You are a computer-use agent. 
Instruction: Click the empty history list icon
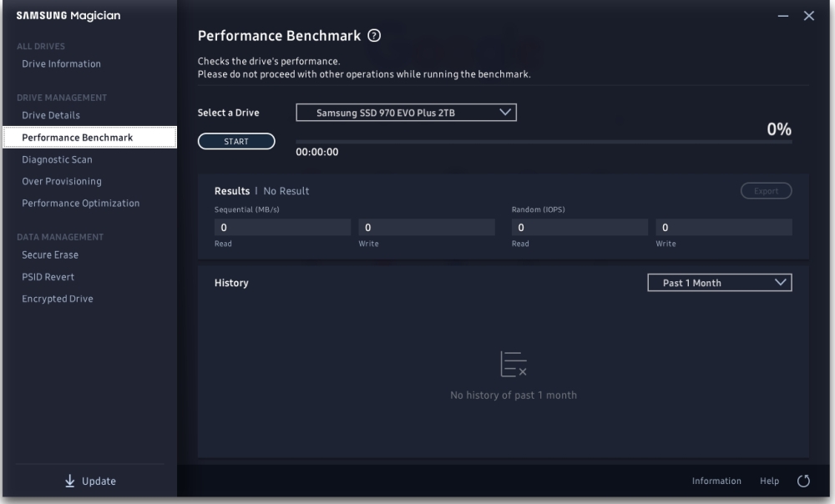[514, 364]
